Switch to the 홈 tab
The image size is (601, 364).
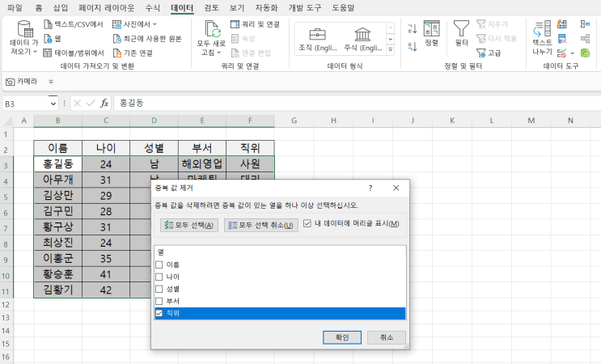(38, 7)
